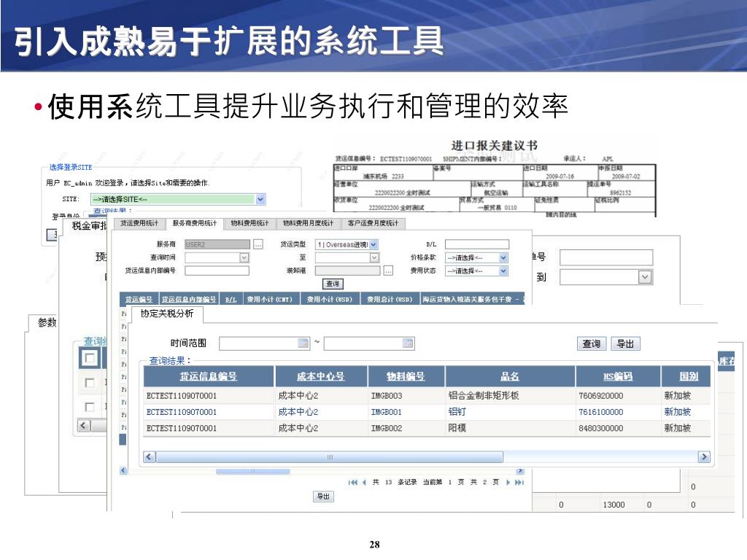
Task: Click 货运编号 column header in cost table
Action: coord(139,299)
